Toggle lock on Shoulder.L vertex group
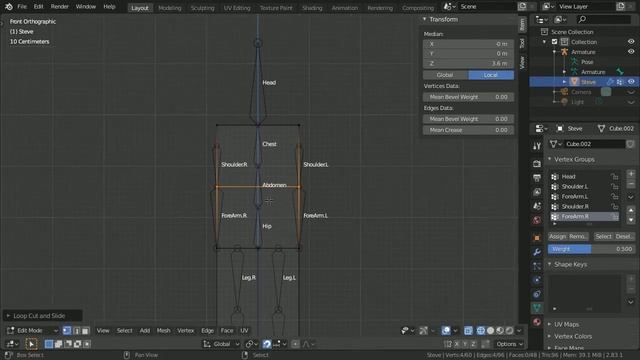Viewport: 640px width, 360px height. click(x=614, y=187)
